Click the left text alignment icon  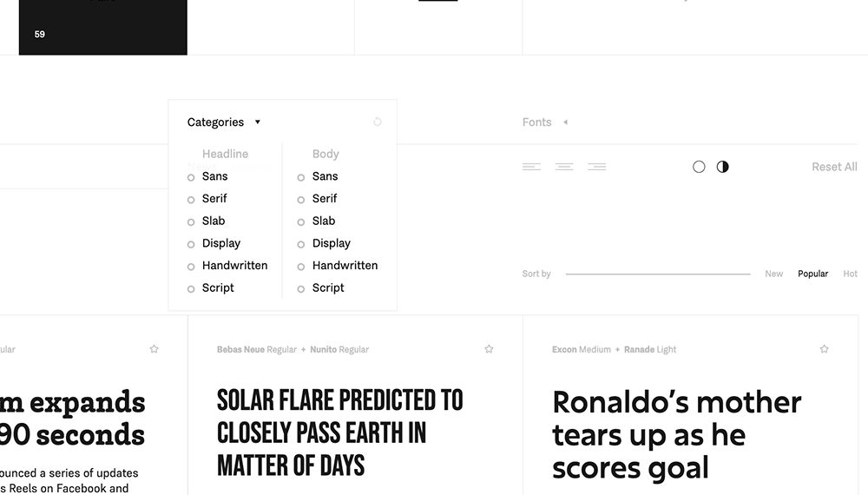[531, 167]
